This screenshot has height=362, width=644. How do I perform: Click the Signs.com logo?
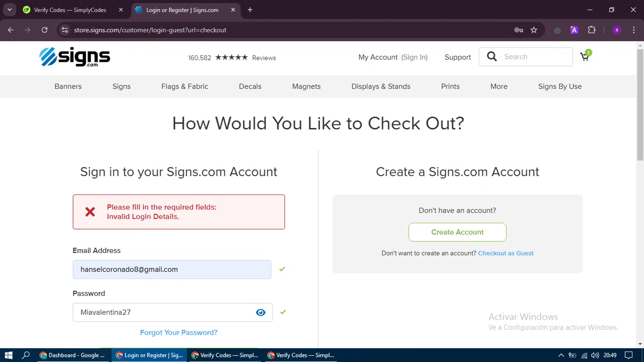pyautogui.click(x=75, y=57)
